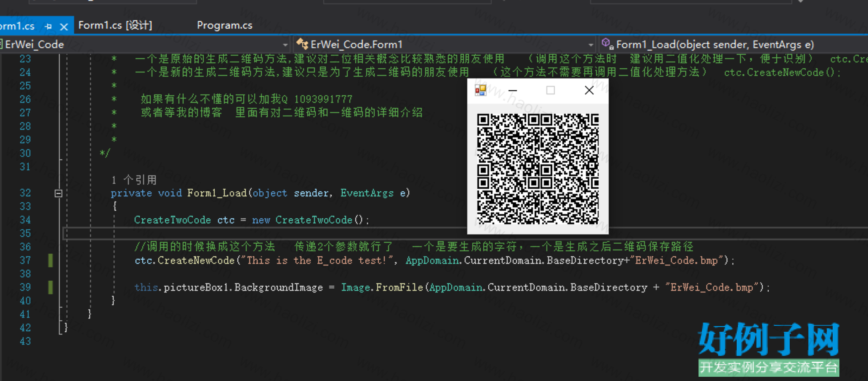The width and height of the screenshot is (868, 381).
Task: Click the comment text on line 36
Action: click(414, 247)
